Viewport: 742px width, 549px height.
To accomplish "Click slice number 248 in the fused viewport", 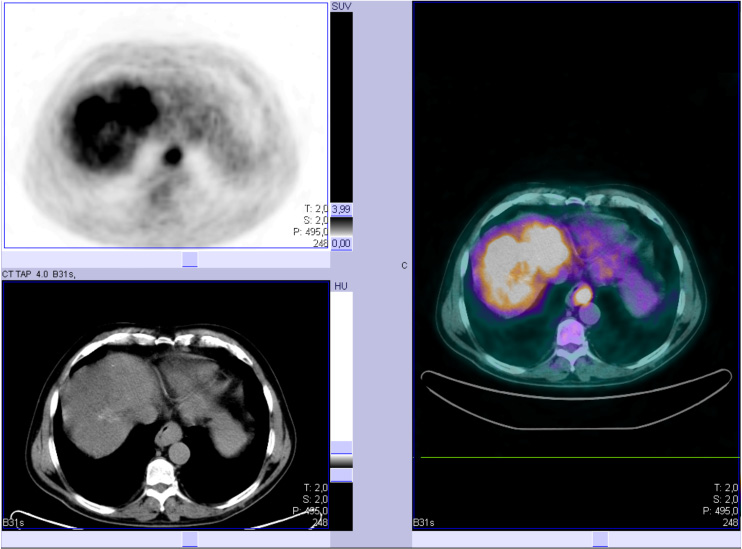I will (x=730, y=522).
